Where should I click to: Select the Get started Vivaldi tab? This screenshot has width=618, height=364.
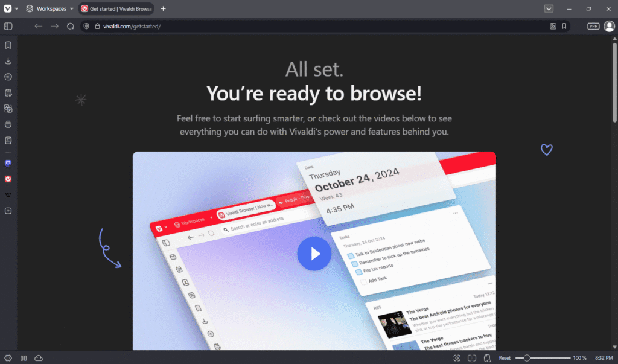[x=116, y=8]
